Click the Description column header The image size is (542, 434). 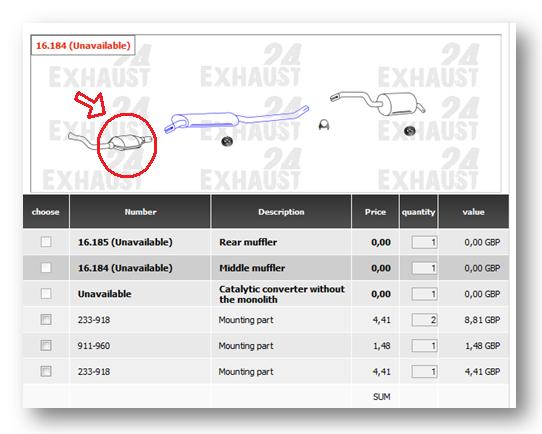[281, 211]
